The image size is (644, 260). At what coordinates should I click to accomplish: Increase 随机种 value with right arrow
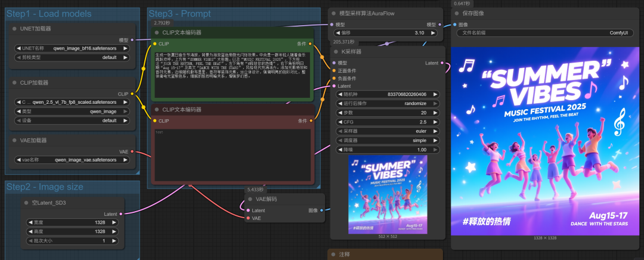point(435,94)
